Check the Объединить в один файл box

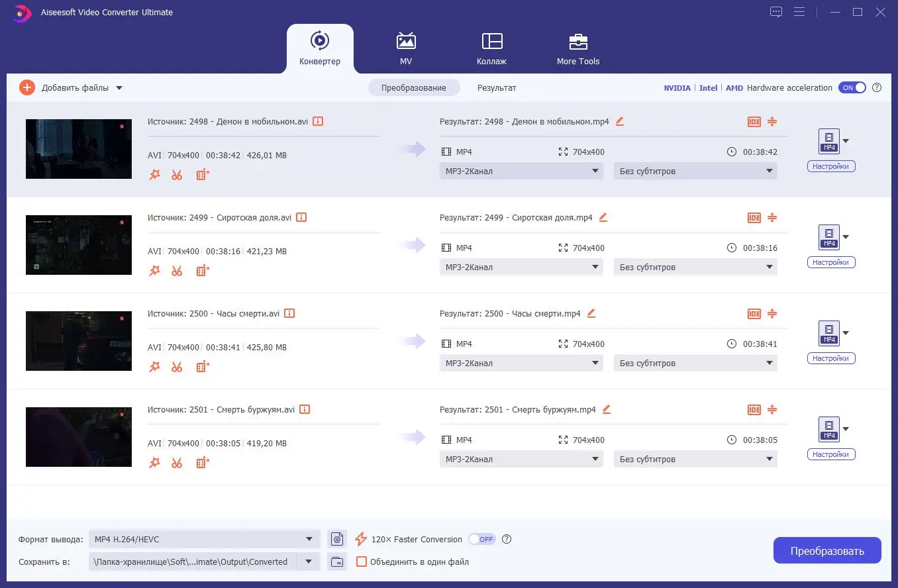(x=362, y=562)
